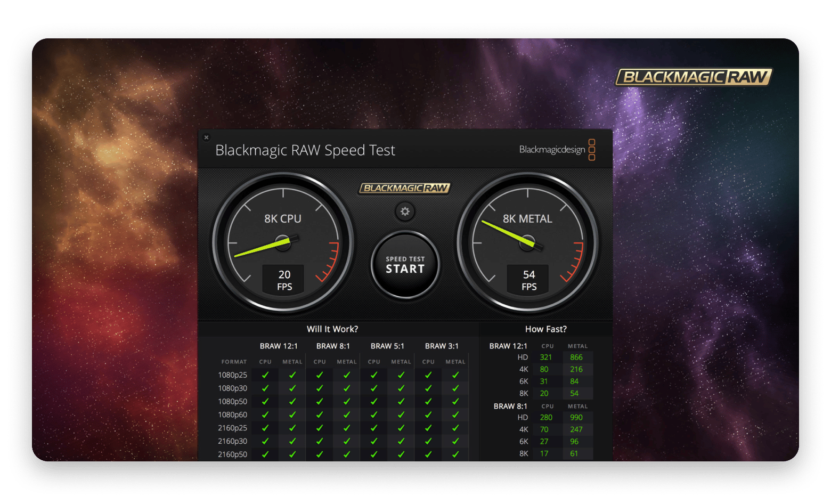This screenshot has height=504, width=831.
Task: Click the Blackmagicdesign logo in header
Action: (557, 150)
